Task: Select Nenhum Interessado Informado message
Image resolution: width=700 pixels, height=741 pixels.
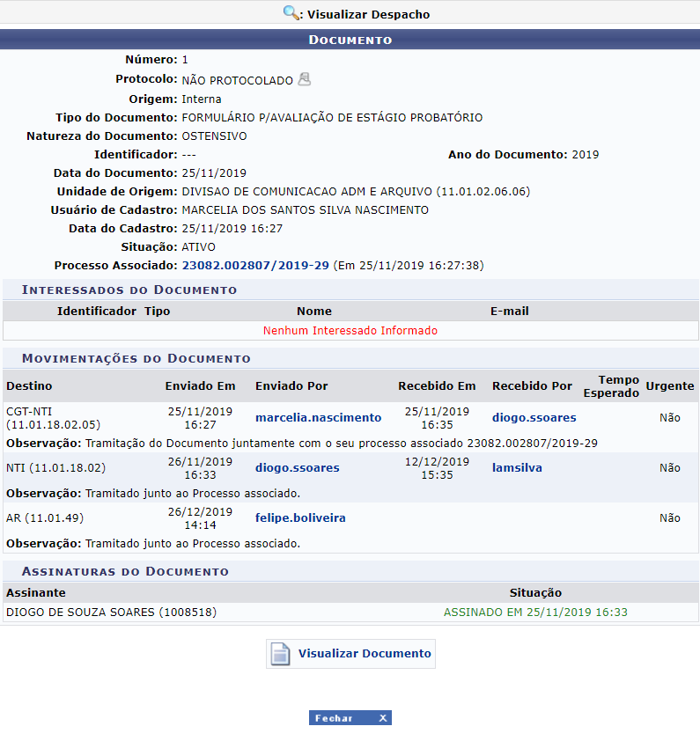Action: 350,331
